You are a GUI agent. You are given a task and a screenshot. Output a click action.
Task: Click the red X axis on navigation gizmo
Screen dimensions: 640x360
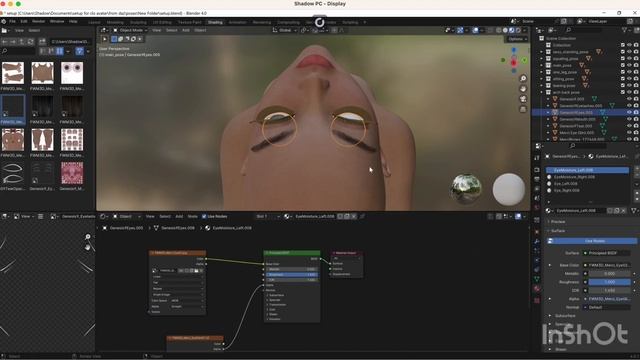[513, 62]
